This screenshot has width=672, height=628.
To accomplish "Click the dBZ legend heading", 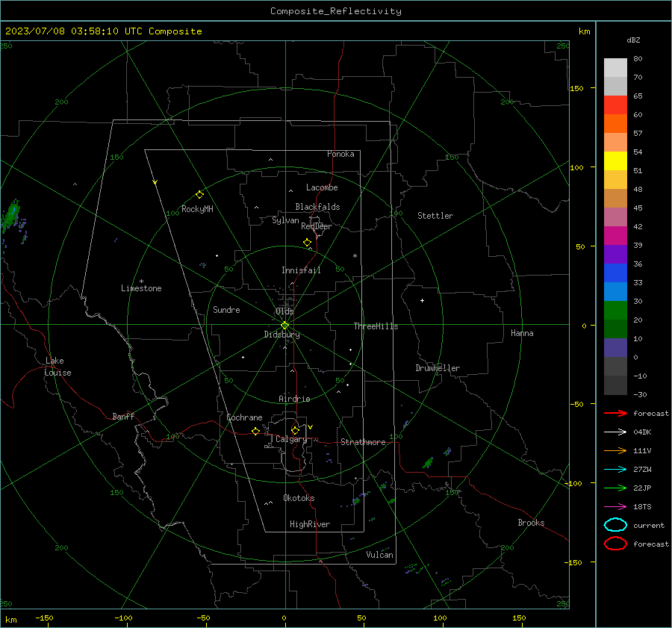I will 633,40.
